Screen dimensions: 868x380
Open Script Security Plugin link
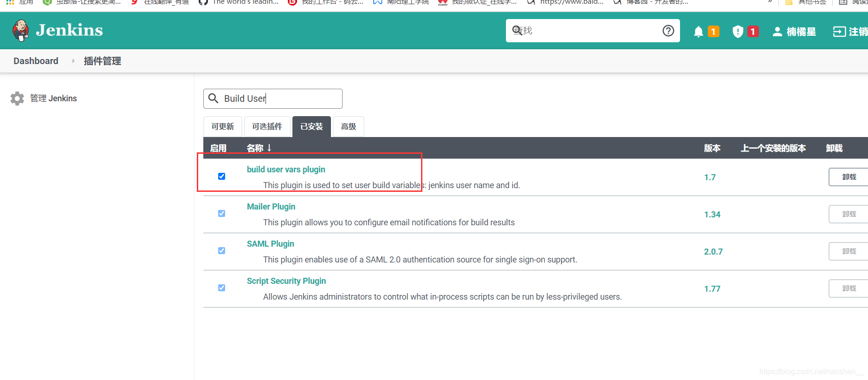pos(286,281)
